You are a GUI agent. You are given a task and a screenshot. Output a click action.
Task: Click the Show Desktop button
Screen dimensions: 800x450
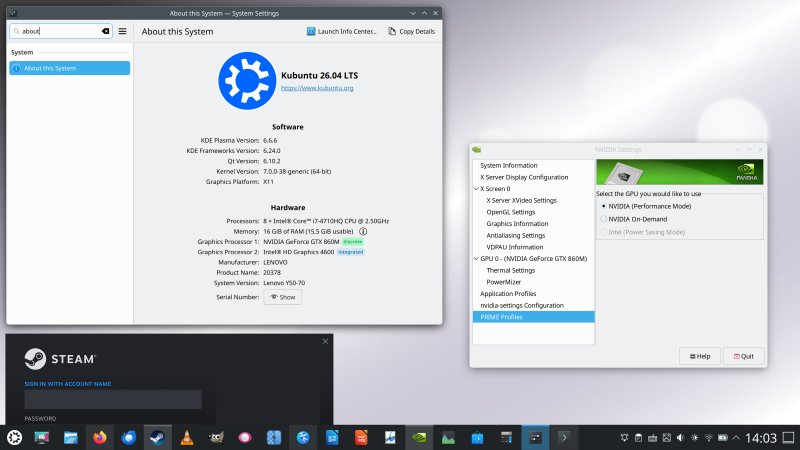coord(789,437)
